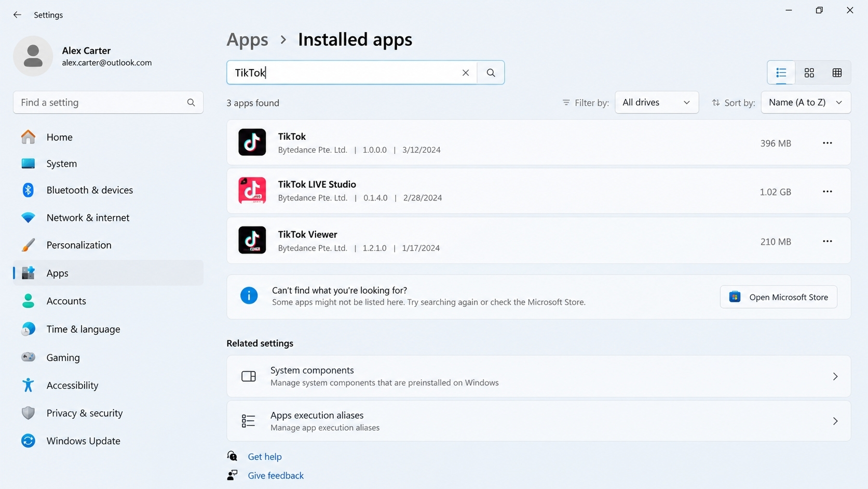
Task: Open Privacy & security settings
Action: pyautogui.click(x=108, y=413)
